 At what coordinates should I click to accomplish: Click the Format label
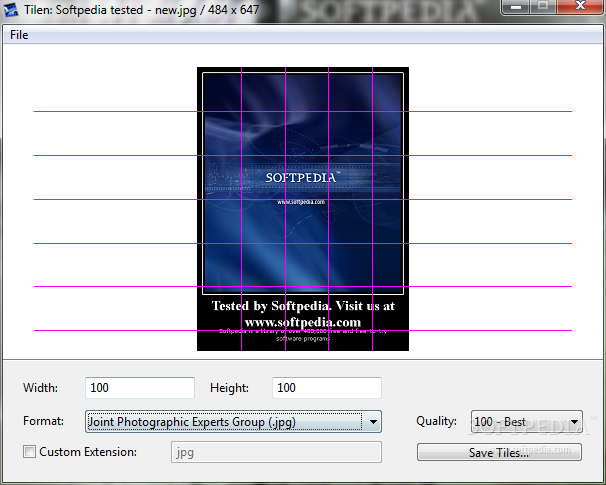(x=43, y=421)
